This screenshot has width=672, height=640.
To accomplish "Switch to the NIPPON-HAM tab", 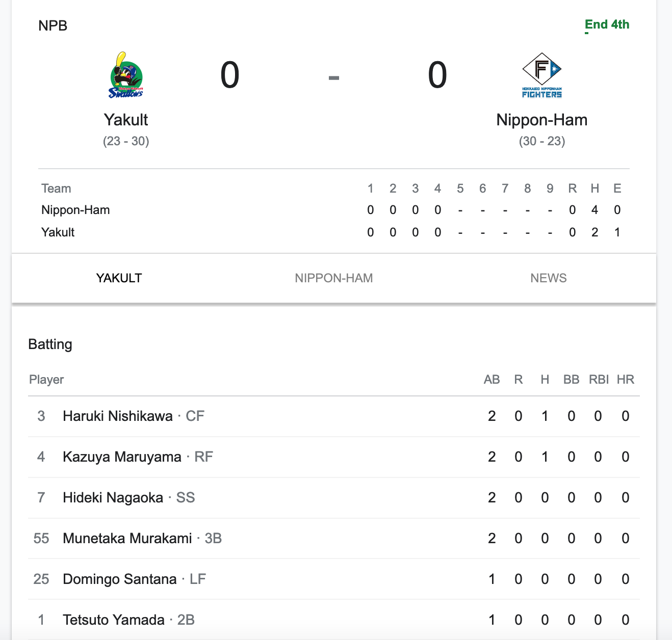I will [x=334, y=278].
